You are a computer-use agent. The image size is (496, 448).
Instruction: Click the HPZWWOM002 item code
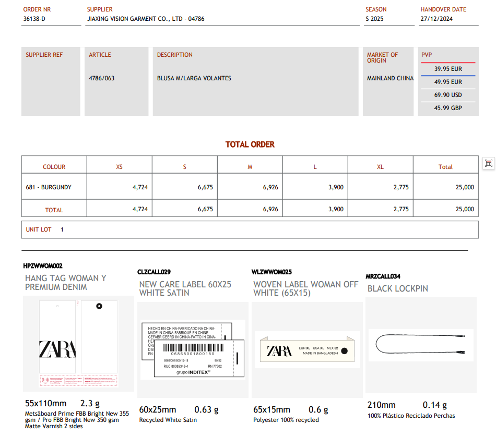tap(43, 266)
